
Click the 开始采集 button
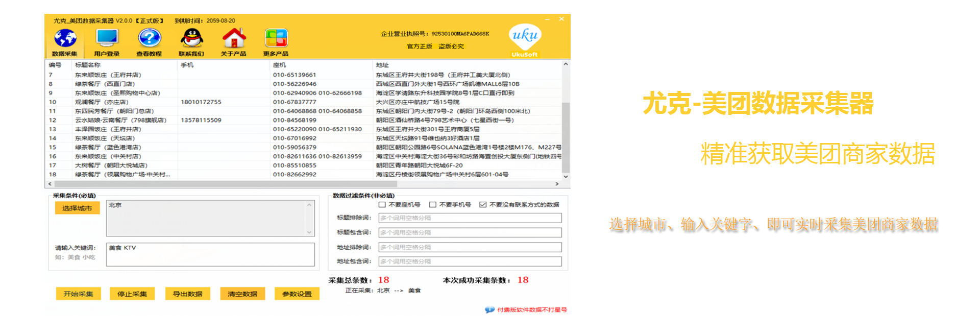(78, 294)
